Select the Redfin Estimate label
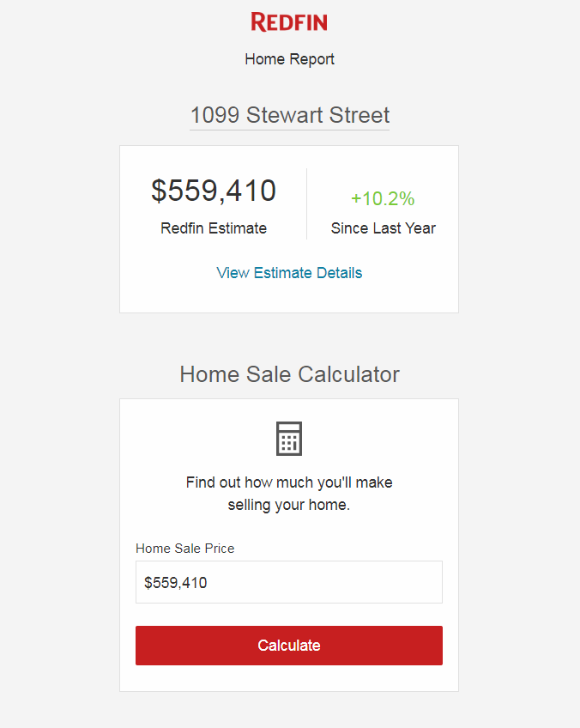Viewport: 580px width, 728px height. coord(214,228)
